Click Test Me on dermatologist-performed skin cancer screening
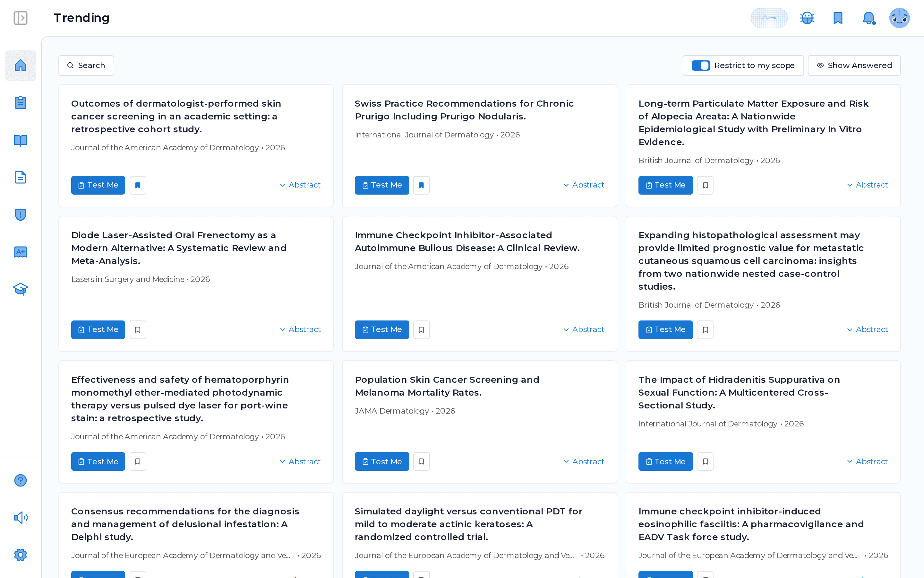The width and height of the screenshot is (924, 578). [x=98, y=185]
